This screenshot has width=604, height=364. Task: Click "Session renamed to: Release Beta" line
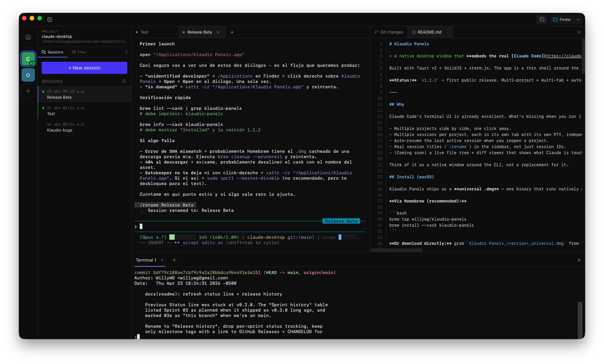tap(191, 211)
